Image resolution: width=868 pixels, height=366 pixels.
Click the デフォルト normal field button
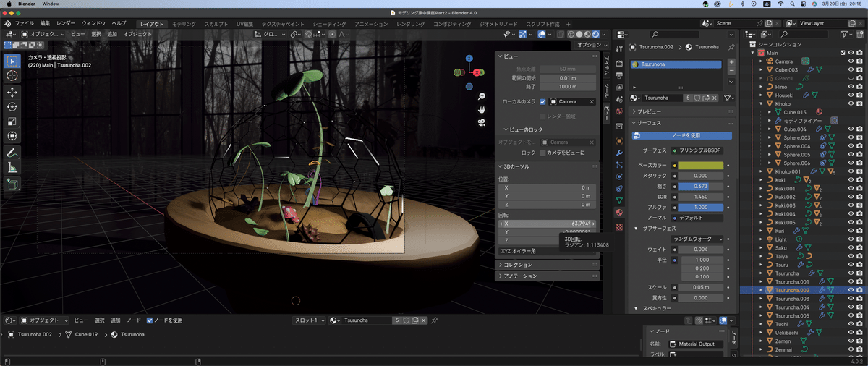click(697, 217)
